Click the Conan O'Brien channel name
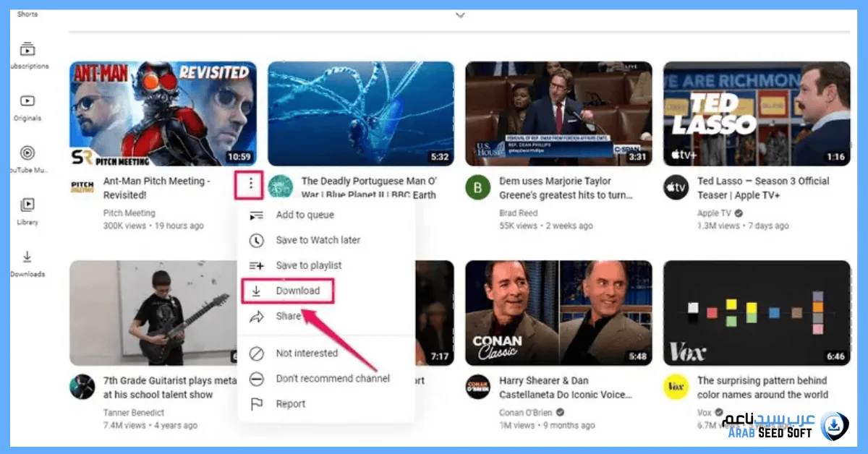Screen dimensions: 868x454 [525, 413]
